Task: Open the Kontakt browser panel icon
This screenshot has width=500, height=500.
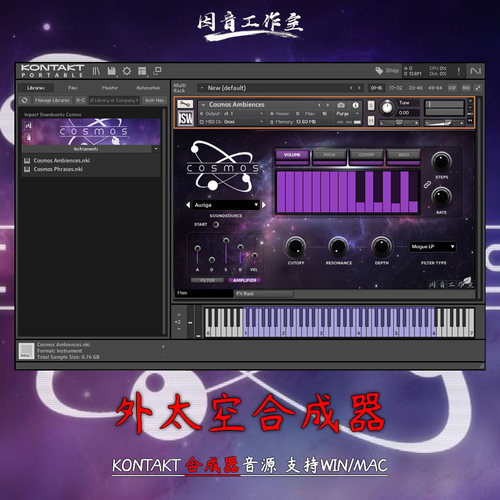Action: (96, 71)
